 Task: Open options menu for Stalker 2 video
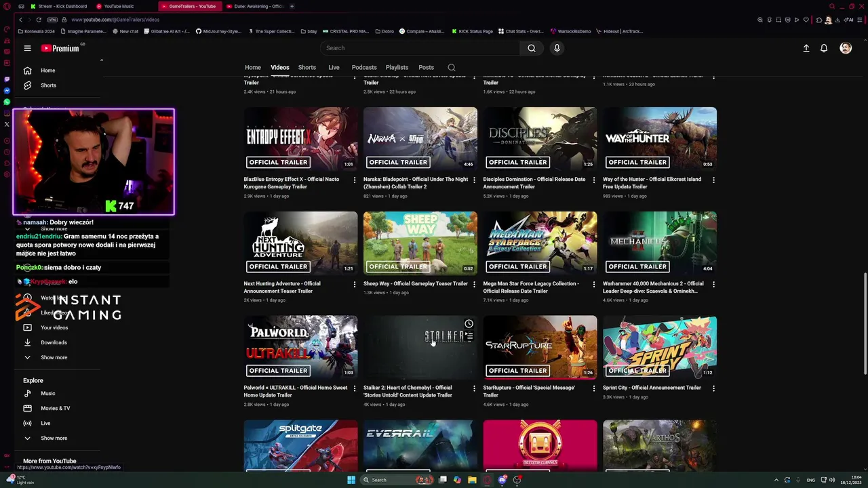tap(474, 388)
